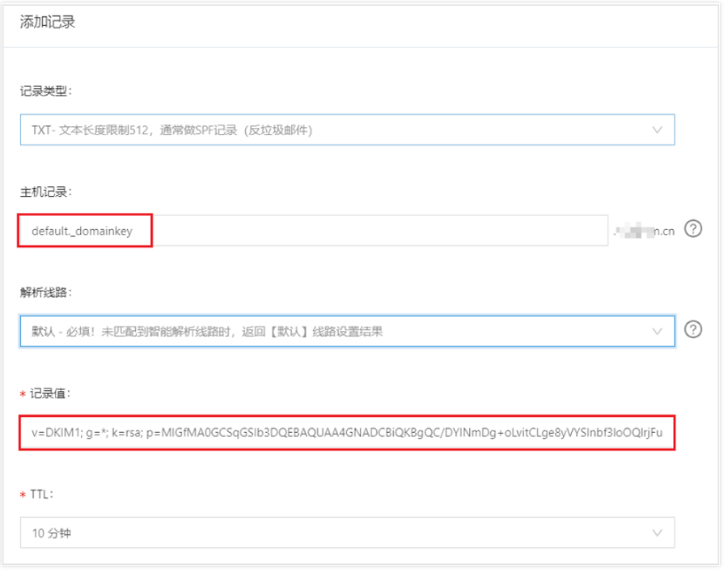The width and height of the screenshot is (728, 573).
Task: Open the TTL 10 分钟 dropdown
Action: pos(347,533)
